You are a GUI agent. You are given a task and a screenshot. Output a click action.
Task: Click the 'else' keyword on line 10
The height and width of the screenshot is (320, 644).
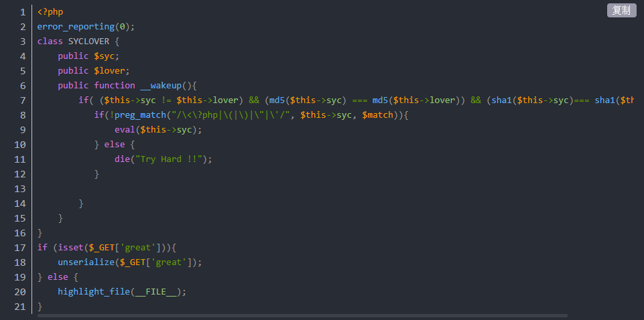pos(115,145)
